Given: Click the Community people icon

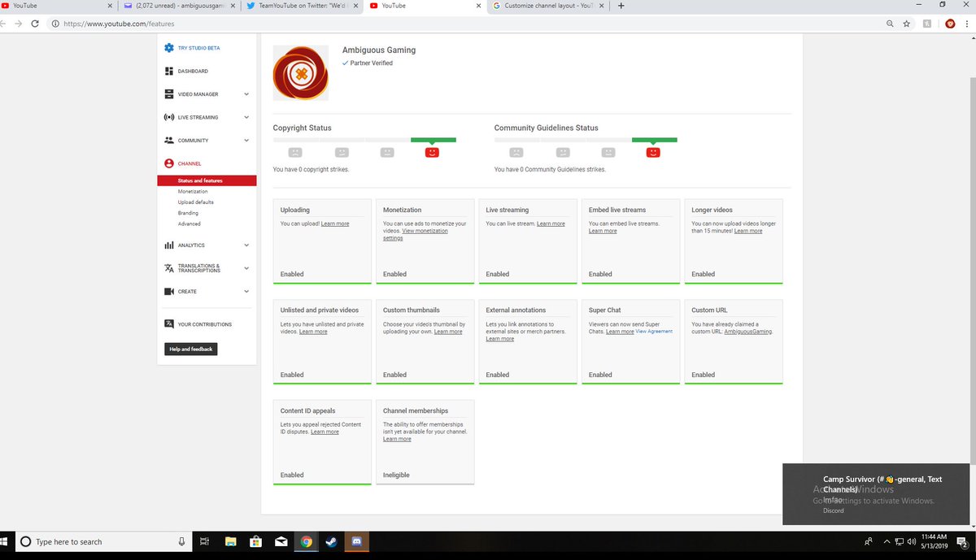Looking at the screenshot, I should tap(169, 140).
